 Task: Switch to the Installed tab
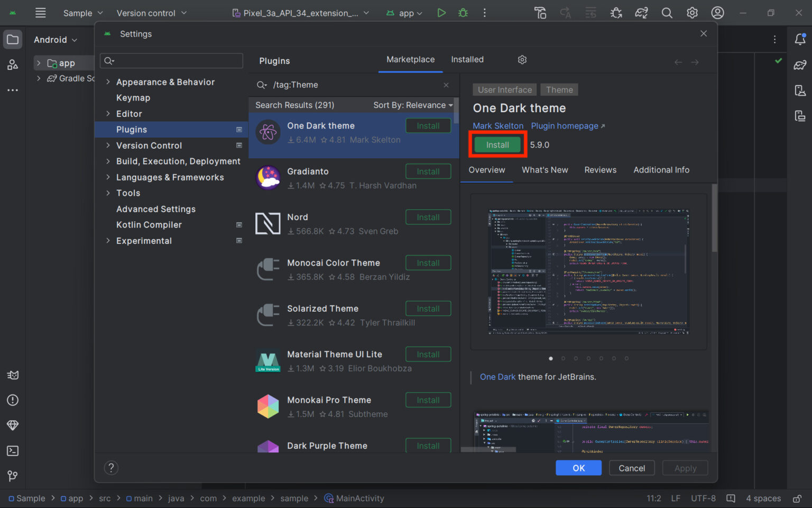click(467, 59)
